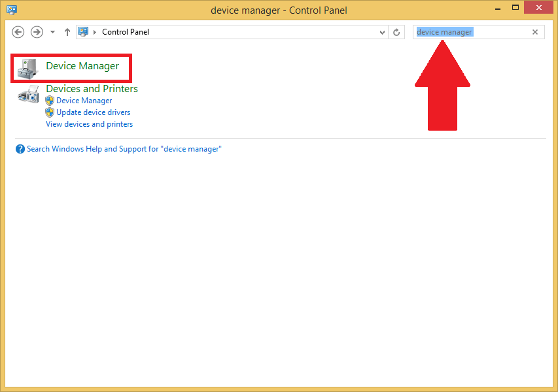Expand the address bar history chevron
Image resolution: width=558 pixels, height=392 pixels.
[381, 31]
